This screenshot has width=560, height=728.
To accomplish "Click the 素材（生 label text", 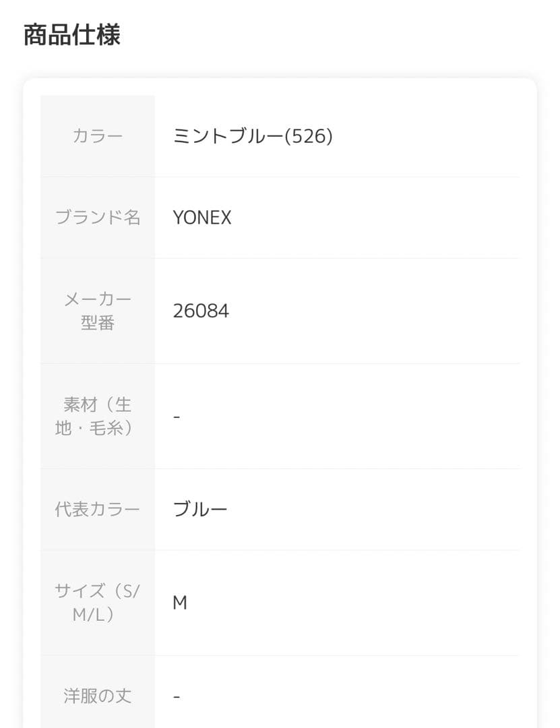I will [x=98, y=404].
